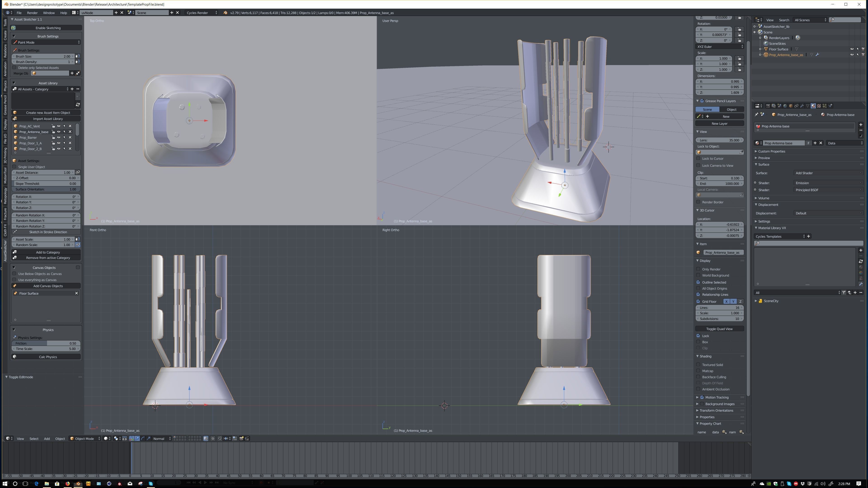The height and width of the screenshot is (488, 868).
Task: Open the Render Layers properties tab
Action: (x=774, y=106)
